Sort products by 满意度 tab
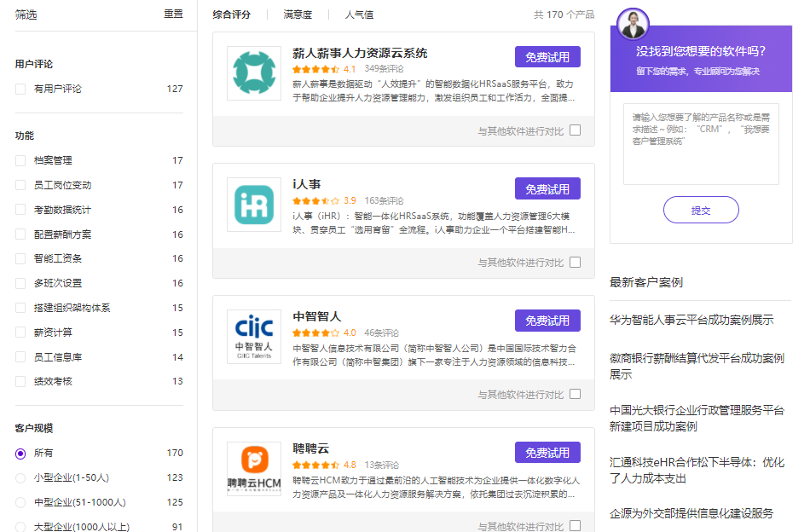The image size is (810, 532). (x=298, y=14)
